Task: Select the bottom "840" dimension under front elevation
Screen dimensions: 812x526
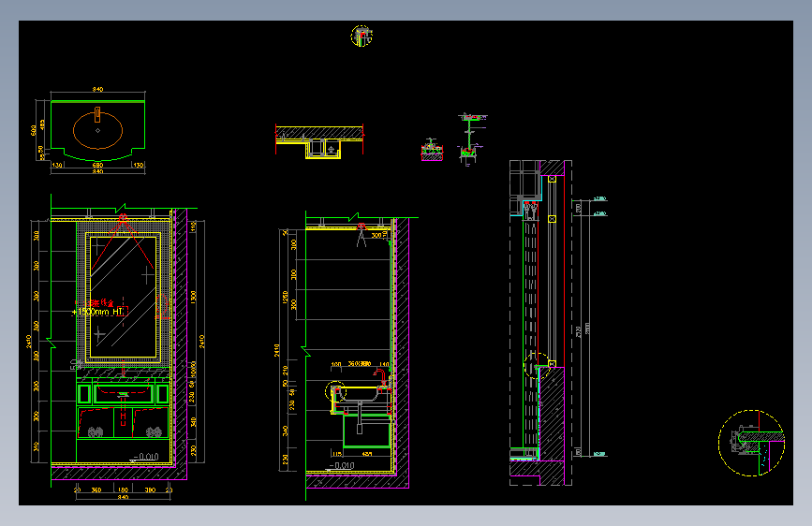Action: click(123, 498)
